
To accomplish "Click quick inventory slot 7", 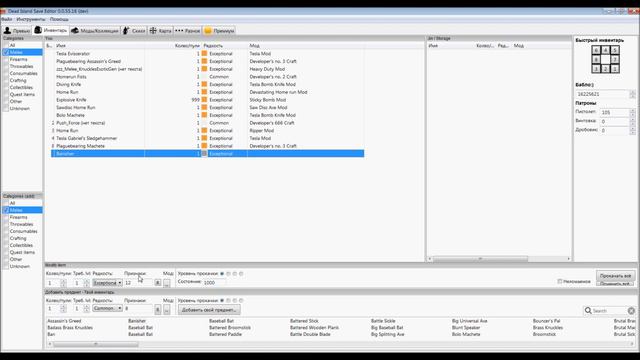I will (615, 60).
